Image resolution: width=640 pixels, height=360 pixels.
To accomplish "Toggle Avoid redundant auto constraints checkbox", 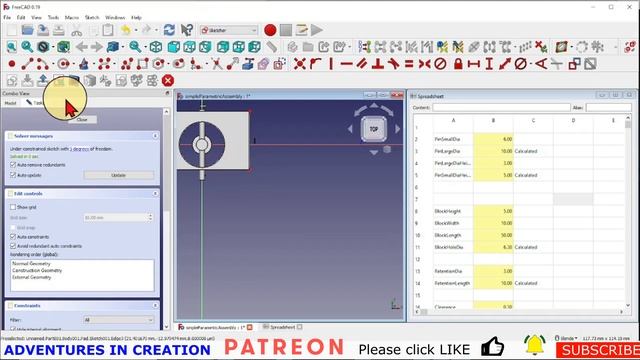I will tap(13, 246).
